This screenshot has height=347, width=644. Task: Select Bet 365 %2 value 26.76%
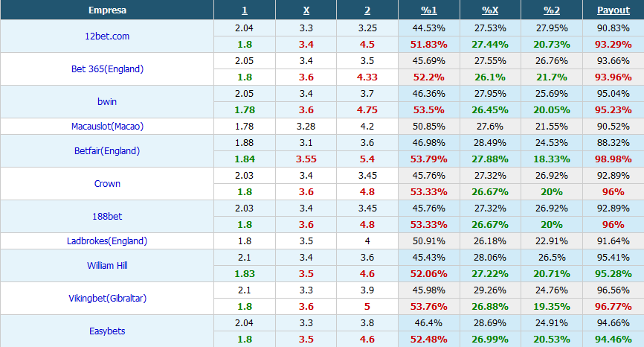552,61
